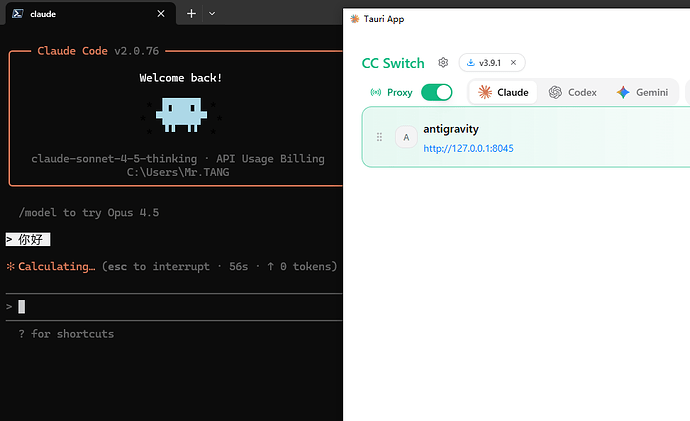This screenshot has height=421, width=690.
Task: Dismiss the v3.9.1 update badge
Action: (x=513, y=62)
